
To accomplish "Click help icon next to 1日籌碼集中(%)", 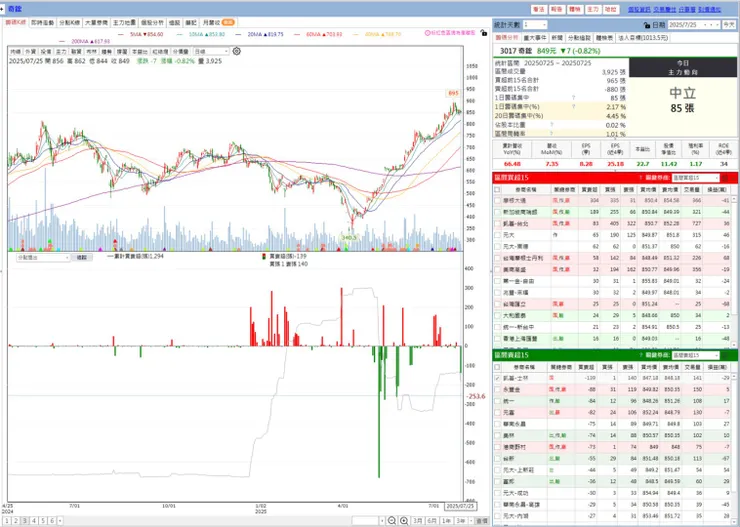I will pyautogui.click(x=573, y=107).
